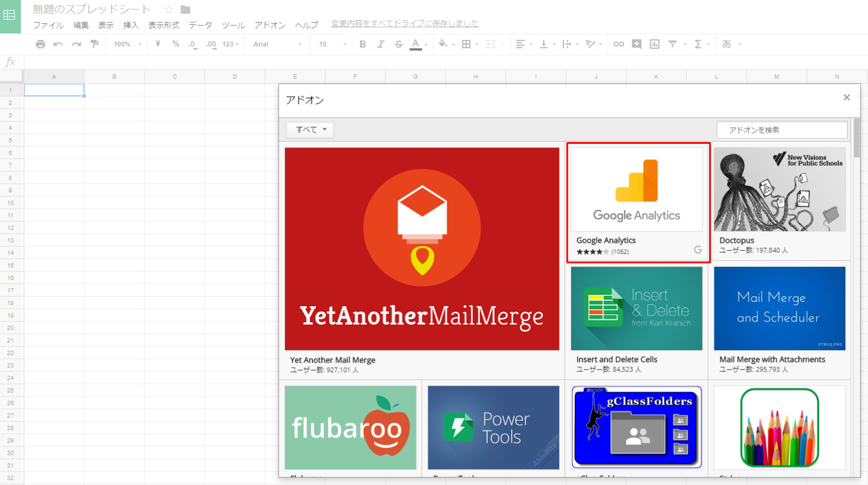Open Mail Merge with Attachments add-on
Screen dimensions: 868x485
click(x=779, y=320)
